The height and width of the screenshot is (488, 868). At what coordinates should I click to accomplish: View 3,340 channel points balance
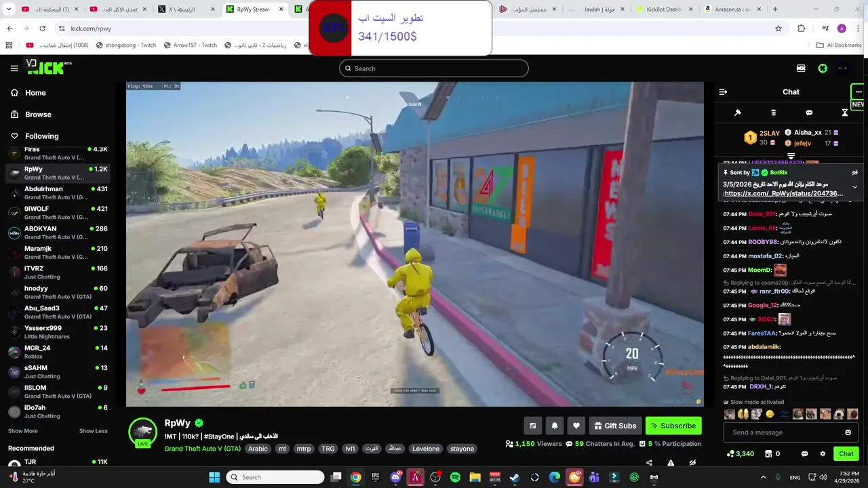741,453
